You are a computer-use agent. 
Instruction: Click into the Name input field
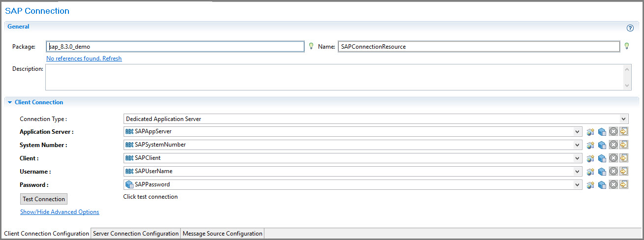479,46
